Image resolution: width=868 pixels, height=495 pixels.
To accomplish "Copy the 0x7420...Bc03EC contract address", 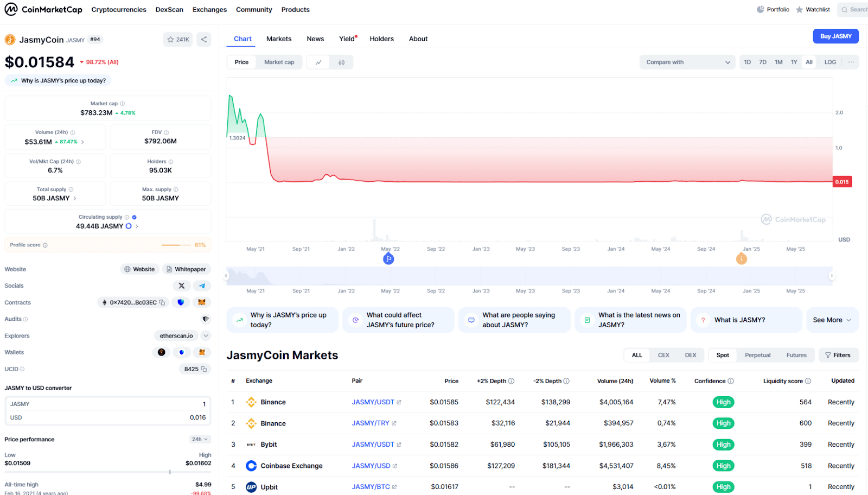I will 162,302.
